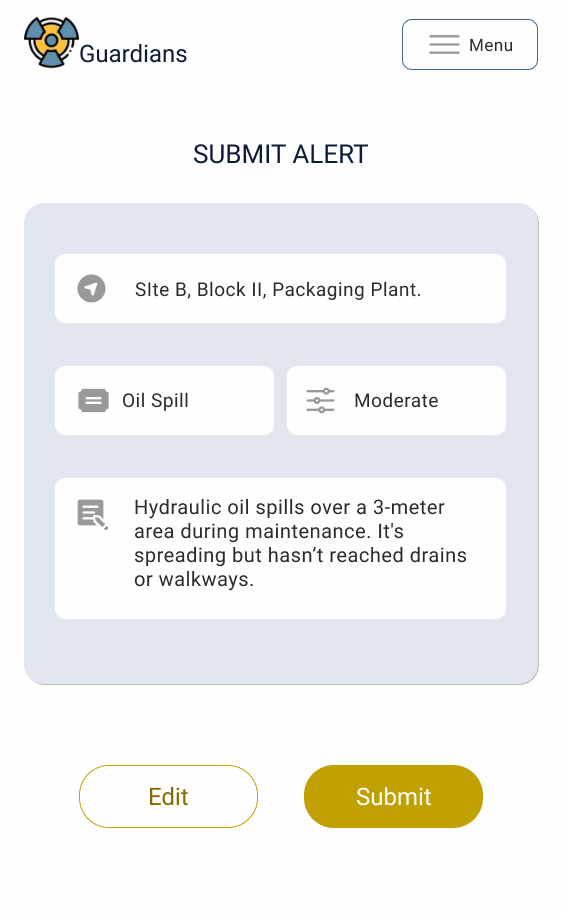Image resolution: width=562 pixels, height=917 pixels.
Task: Click the Guardians brand name text
Action: coord(133,54)
